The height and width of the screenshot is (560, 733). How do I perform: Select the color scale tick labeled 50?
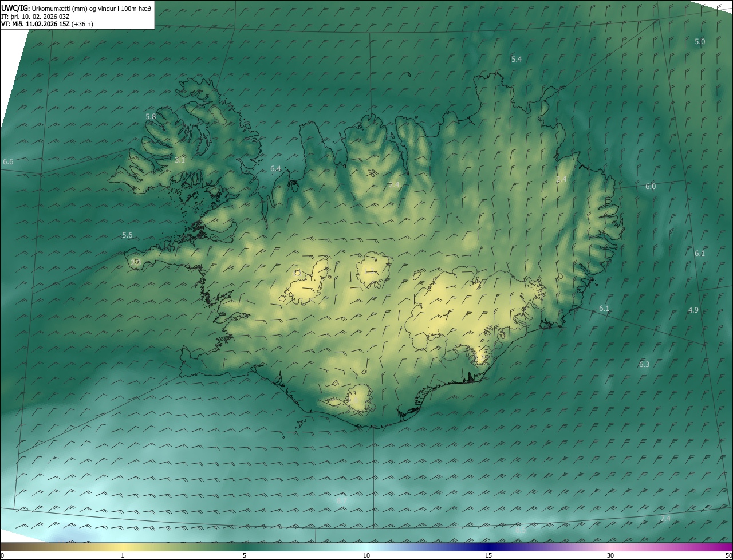pos(728,555)
